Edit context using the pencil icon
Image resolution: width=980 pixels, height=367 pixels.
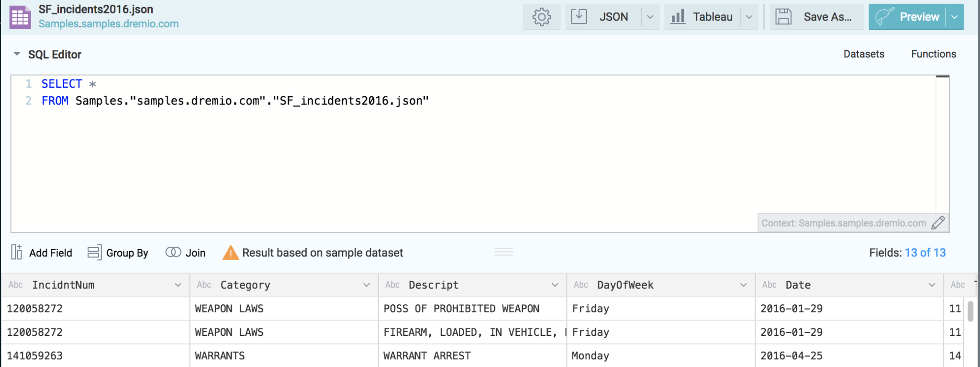point(938,223)
